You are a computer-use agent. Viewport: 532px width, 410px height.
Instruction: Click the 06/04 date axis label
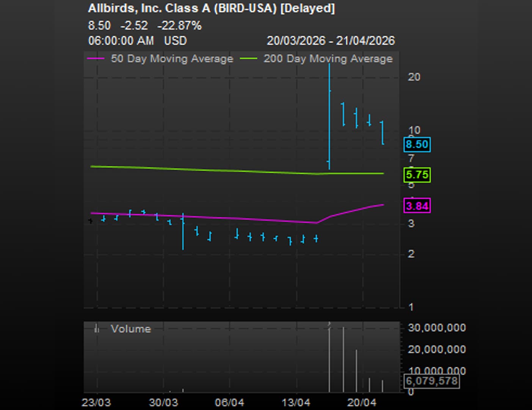[x=229, y=402]
